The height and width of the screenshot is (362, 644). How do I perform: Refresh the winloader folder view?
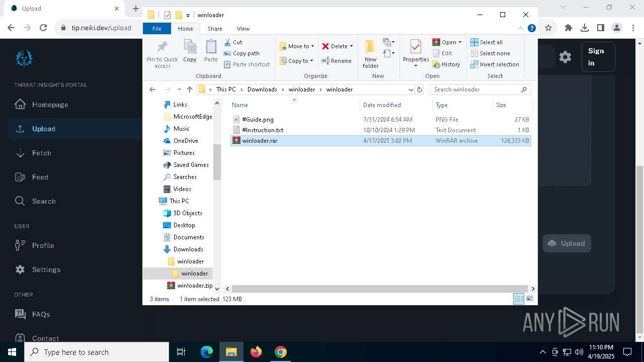coord(420,89)
